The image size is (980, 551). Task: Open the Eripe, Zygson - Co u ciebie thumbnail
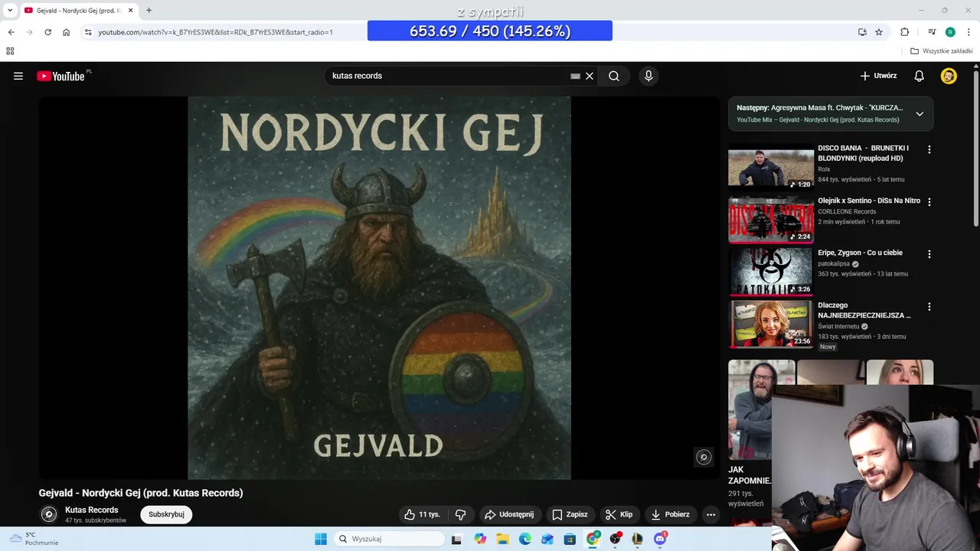coord(771,272)
